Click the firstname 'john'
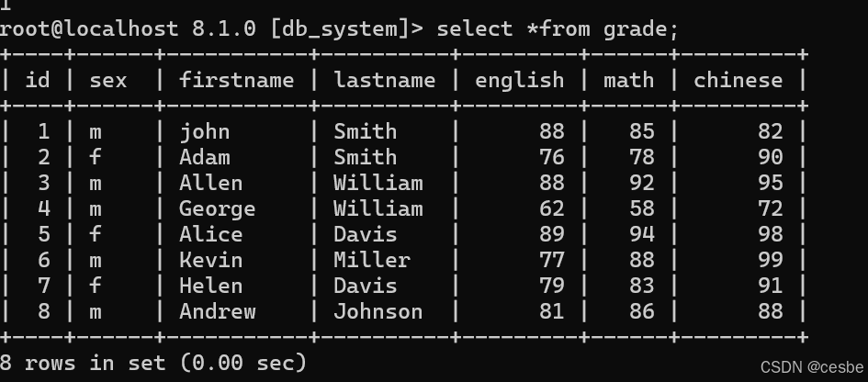This screenshot has height=382, width=868. click(204, 132)
